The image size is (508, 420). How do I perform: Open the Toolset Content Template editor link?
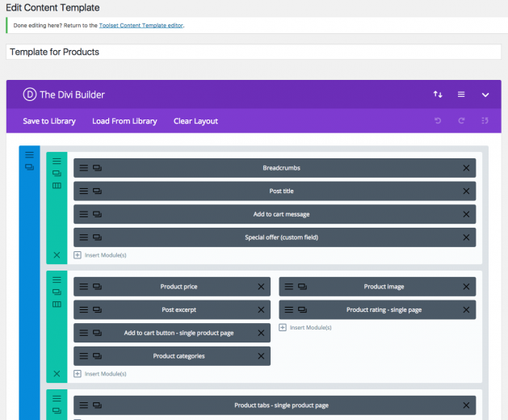click(x=141, y=25)
